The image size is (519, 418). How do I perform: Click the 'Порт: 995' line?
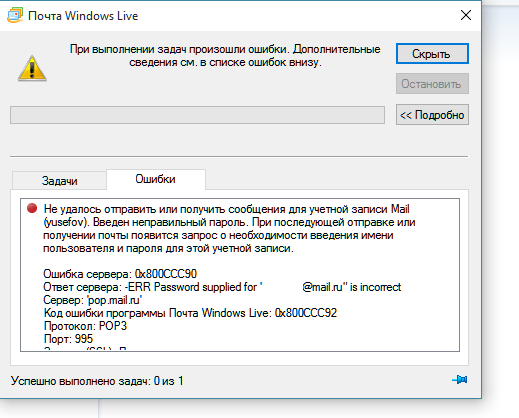point(68,339)
